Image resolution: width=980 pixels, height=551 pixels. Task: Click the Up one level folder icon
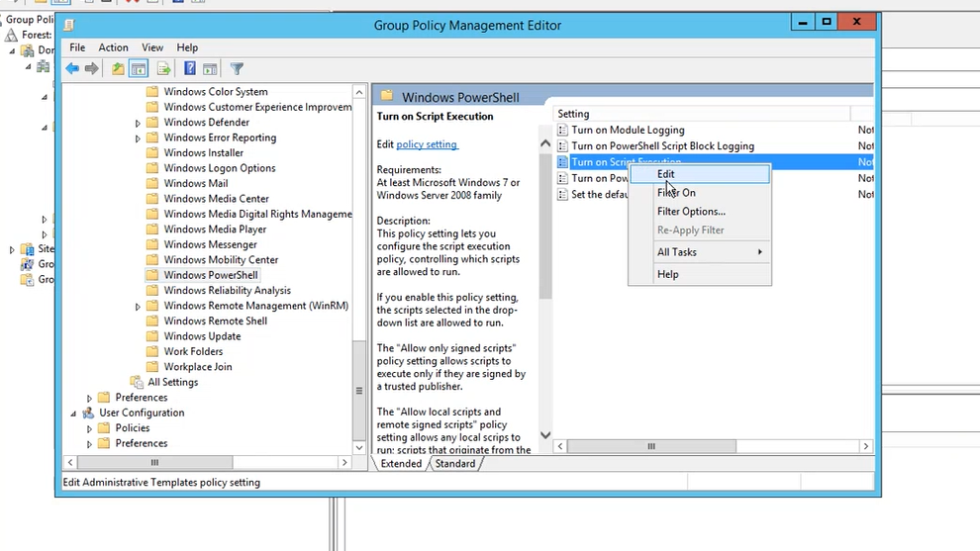click(118, 68)
